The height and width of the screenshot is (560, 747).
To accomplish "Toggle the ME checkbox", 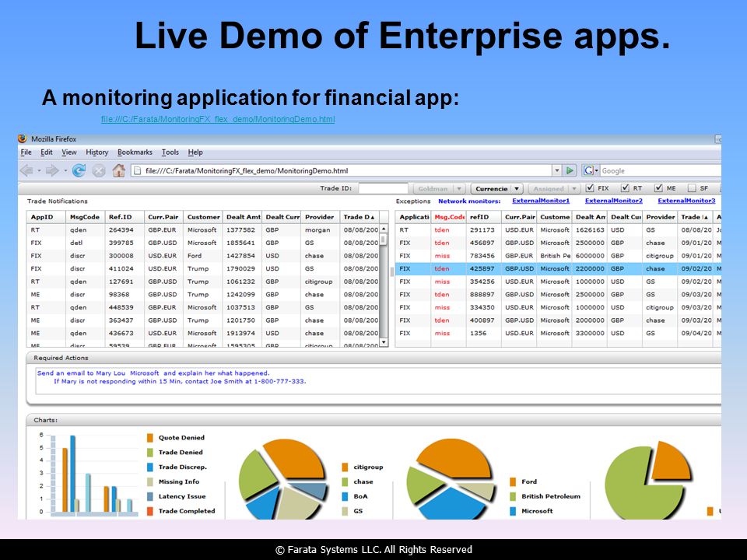I will coord(658,188).
